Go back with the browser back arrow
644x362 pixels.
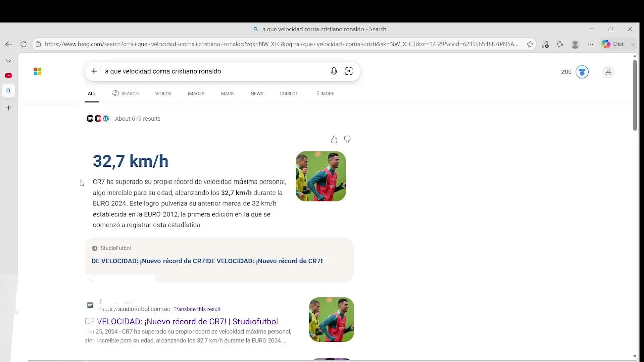9,44
